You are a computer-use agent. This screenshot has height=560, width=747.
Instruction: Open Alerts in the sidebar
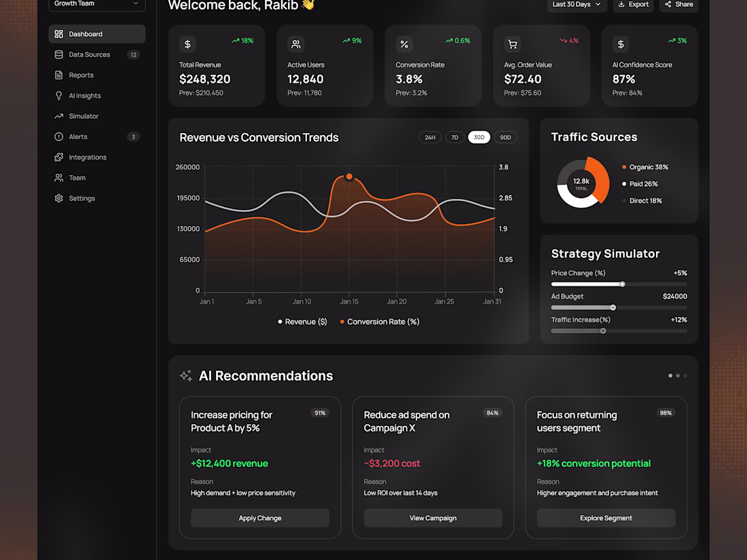coord(96,136)
